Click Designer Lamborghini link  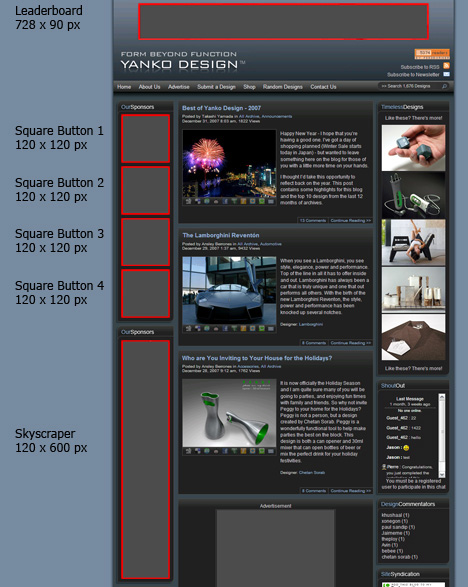pos(311,324)
